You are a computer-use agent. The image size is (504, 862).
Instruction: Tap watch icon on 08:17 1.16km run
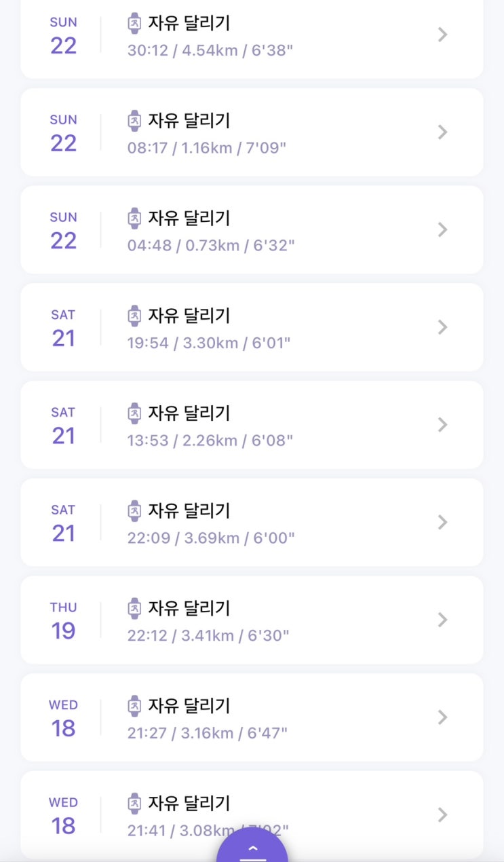pos(135,121)
